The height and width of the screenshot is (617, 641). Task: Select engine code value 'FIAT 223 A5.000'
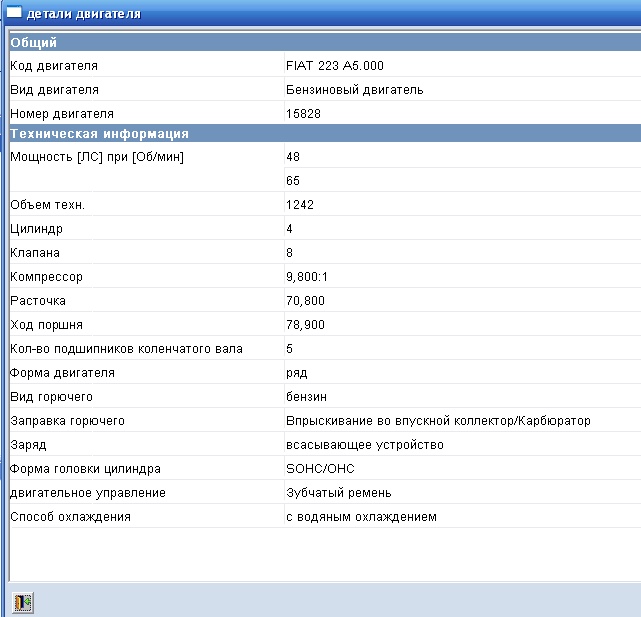click(x=334, y=66)
